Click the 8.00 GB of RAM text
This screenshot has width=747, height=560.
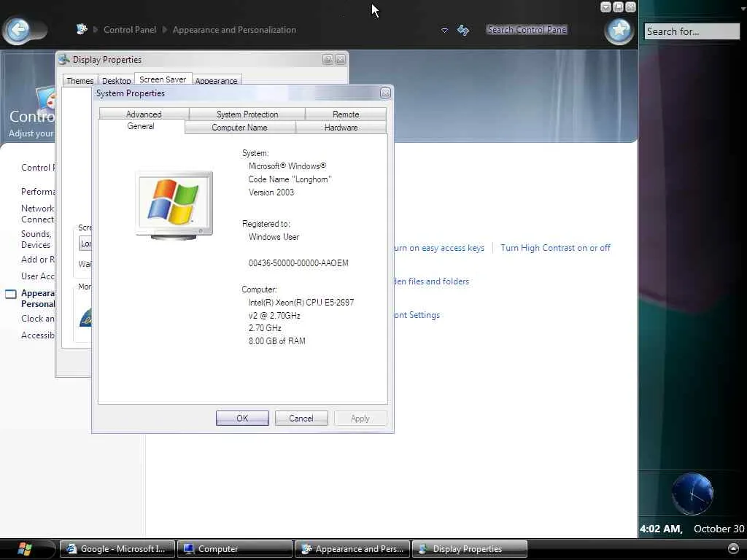click(x=276, y=341)
